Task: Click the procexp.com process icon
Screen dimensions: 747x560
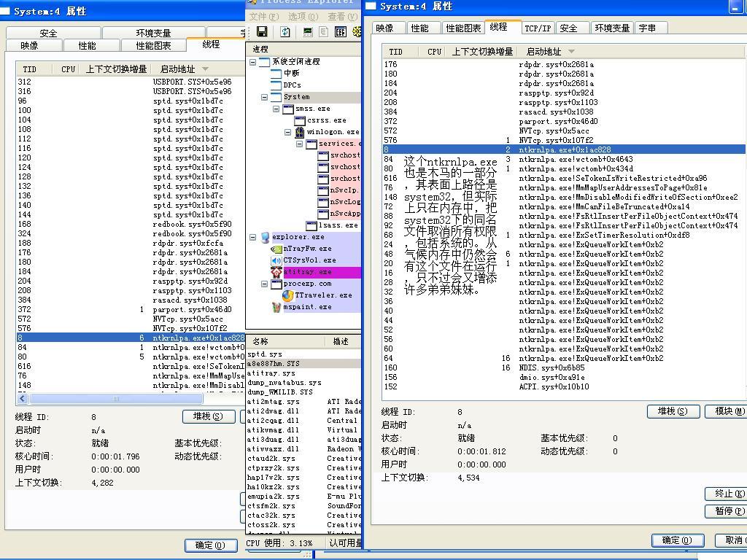Action: [276, 284]
